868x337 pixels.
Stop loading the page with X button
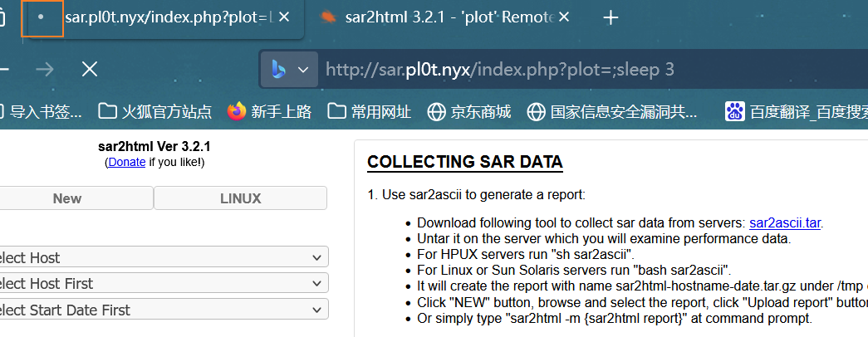click(89, 69)
